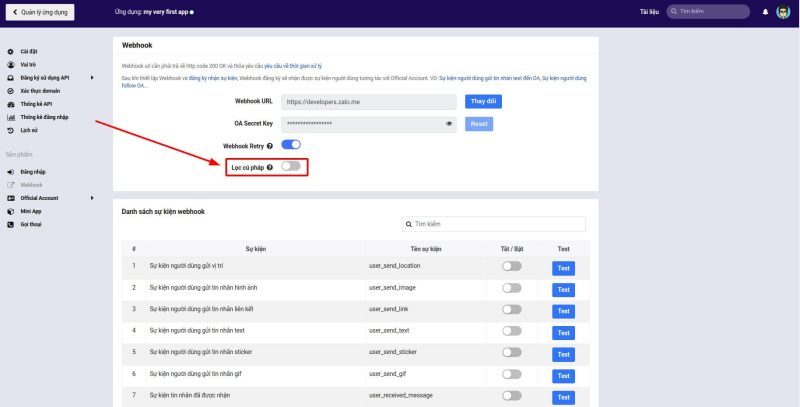This screenshot has height=407, width=800.
Task: Click Test for user_send_link
Action: click(563, 311)
